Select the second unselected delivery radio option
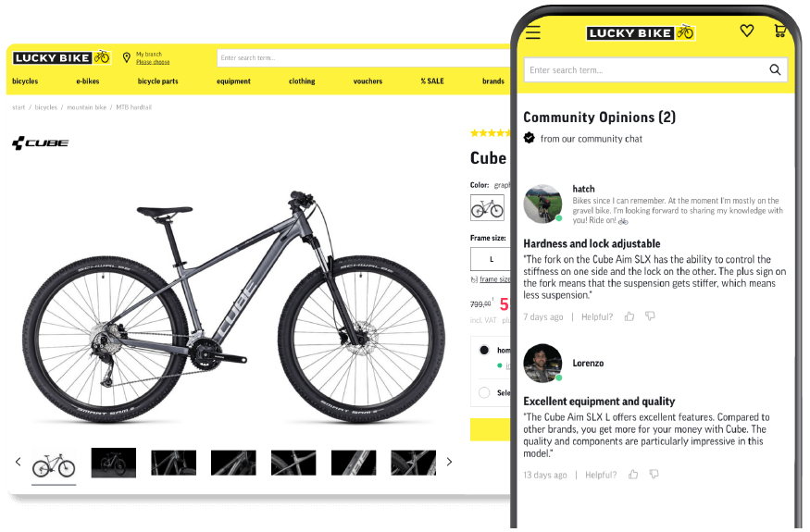 [484, 392]
